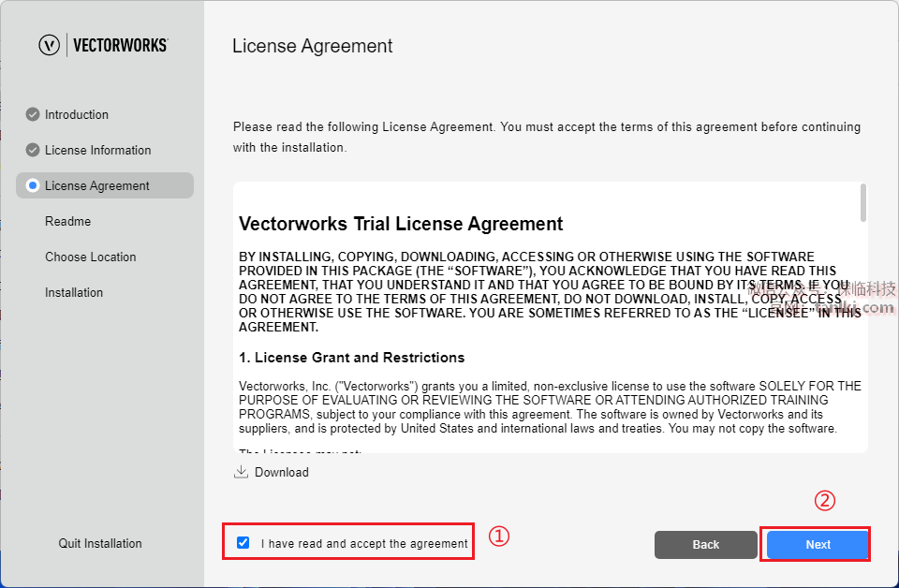Select License Agreement in sidebar
Screen dimensions: 899x588
pyautogui.click(x=97, y=185)
